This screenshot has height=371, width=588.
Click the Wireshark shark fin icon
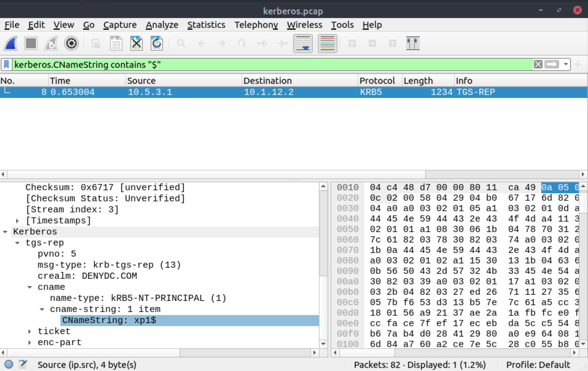click(12, 43)
